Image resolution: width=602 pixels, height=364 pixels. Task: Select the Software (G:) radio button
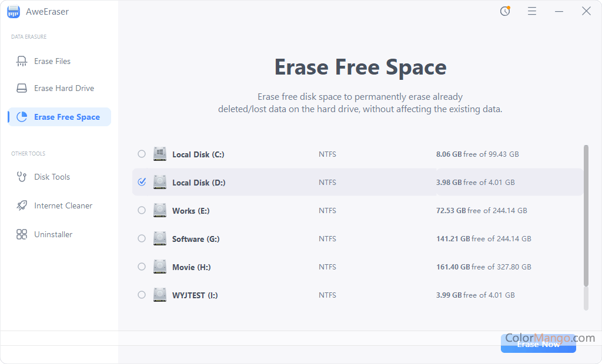[x=142, y=238]
